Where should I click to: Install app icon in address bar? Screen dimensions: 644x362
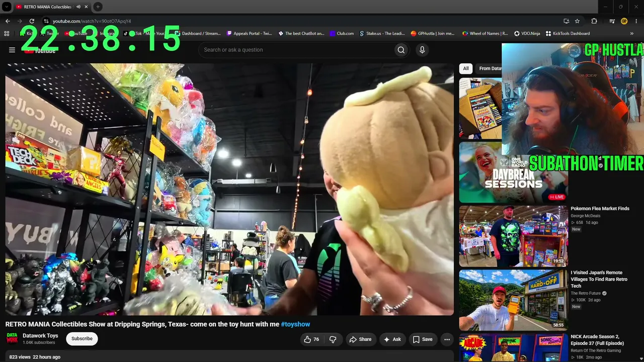click(566, 21)
